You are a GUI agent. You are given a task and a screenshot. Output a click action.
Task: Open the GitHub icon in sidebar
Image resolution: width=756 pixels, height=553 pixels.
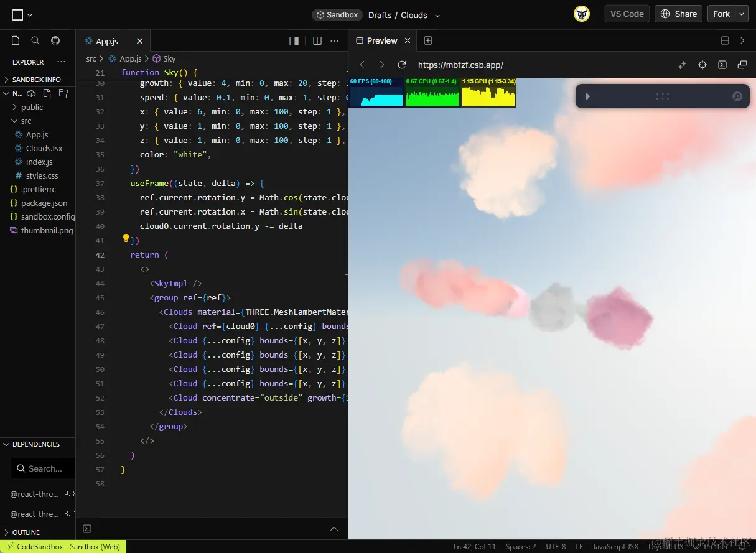click(55, 40)
